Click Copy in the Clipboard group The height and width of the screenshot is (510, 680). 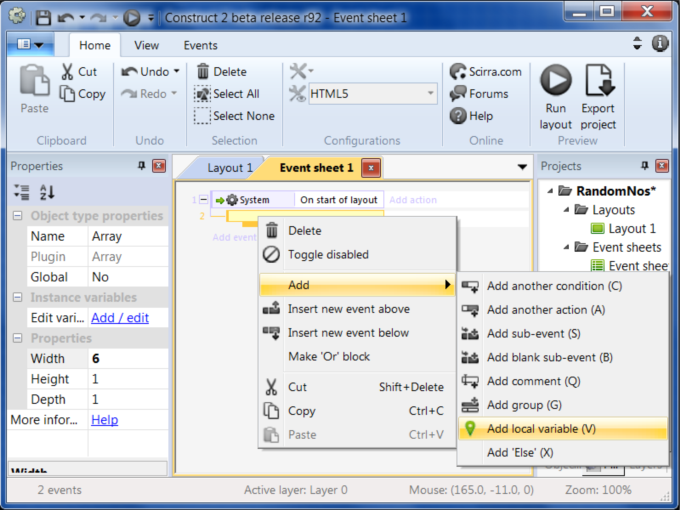tap(82, 94)
